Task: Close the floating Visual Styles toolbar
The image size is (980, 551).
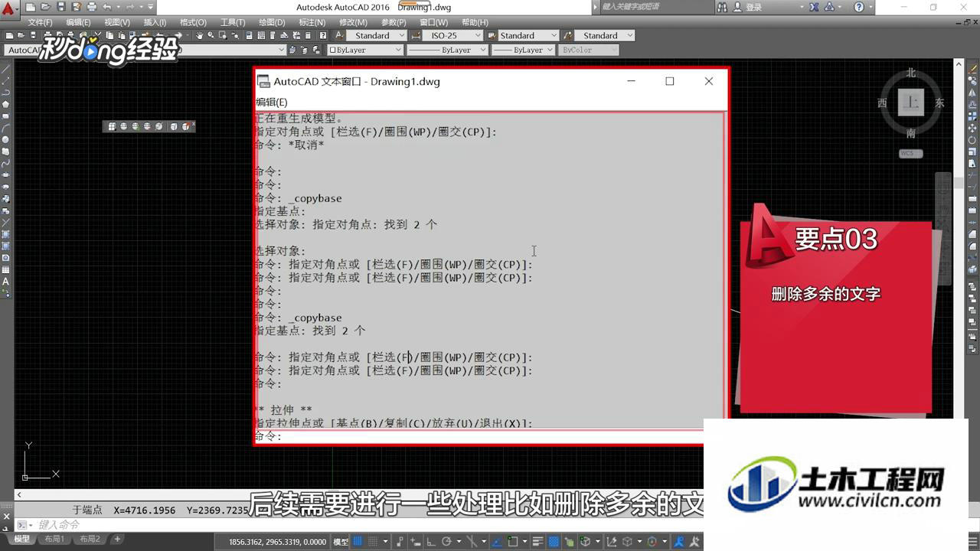Action: (193, 124)
